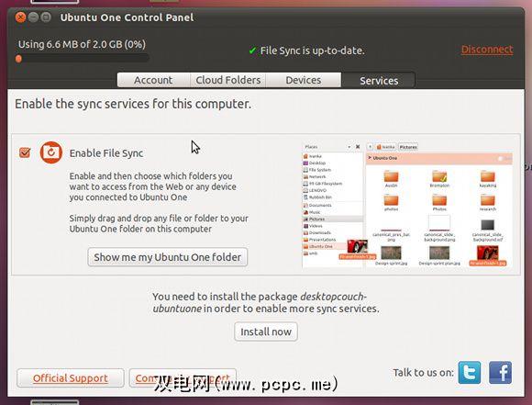Click the Facebook icon
The image size is (532, 405).
coord(500,372)
